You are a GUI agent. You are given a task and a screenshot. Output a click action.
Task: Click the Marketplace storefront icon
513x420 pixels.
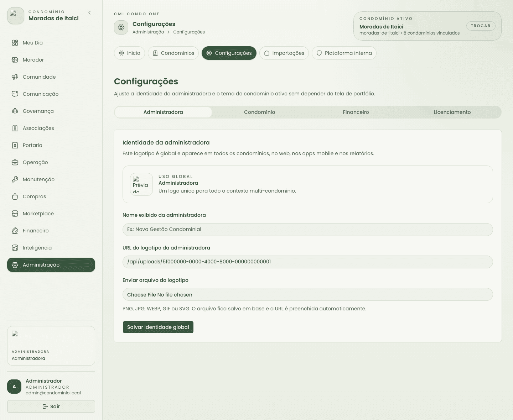tap(15, 214)
